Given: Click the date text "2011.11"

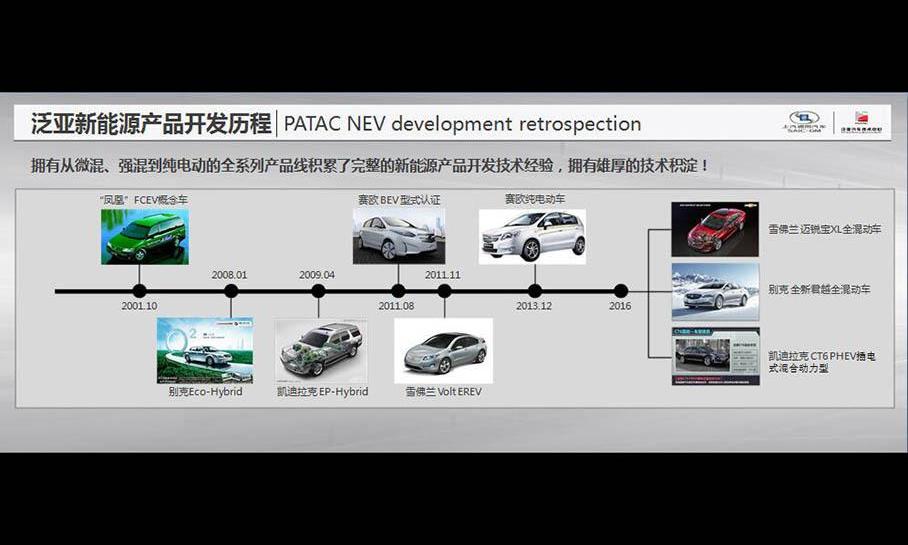Looking at the screenshot, I should [442, 275].
